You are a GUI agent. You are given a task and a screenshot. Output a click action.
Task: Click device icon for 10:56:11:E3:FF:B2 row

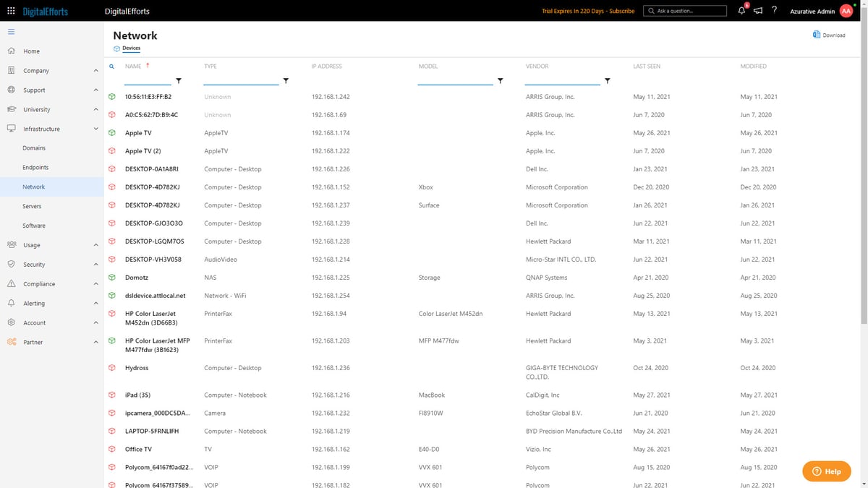pyautogui.click(x=112, y=97)
